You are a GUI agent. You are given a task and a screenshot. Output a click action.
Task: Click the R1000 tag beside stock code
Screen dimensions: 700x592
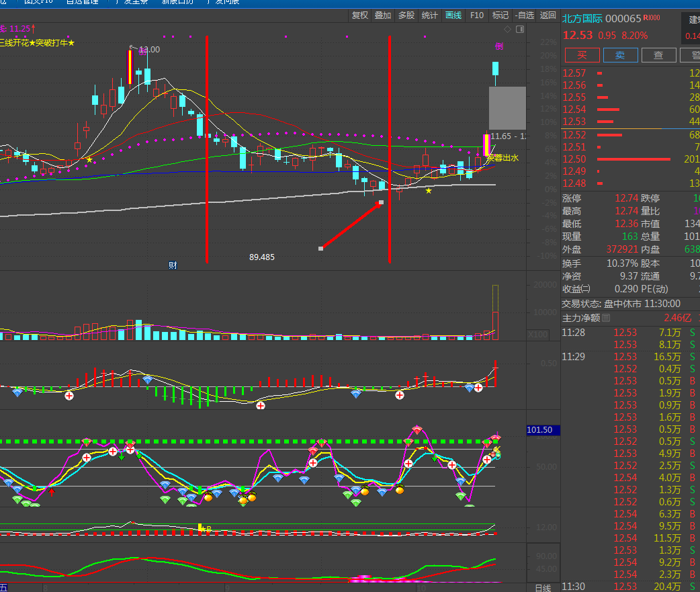tap(652, 18)
